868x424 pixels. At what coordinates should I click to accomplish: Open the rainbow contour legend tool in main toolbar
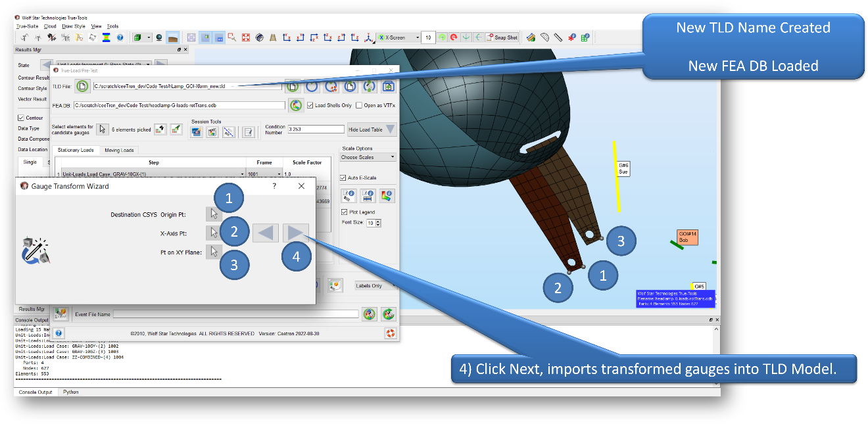click(105, 37)
